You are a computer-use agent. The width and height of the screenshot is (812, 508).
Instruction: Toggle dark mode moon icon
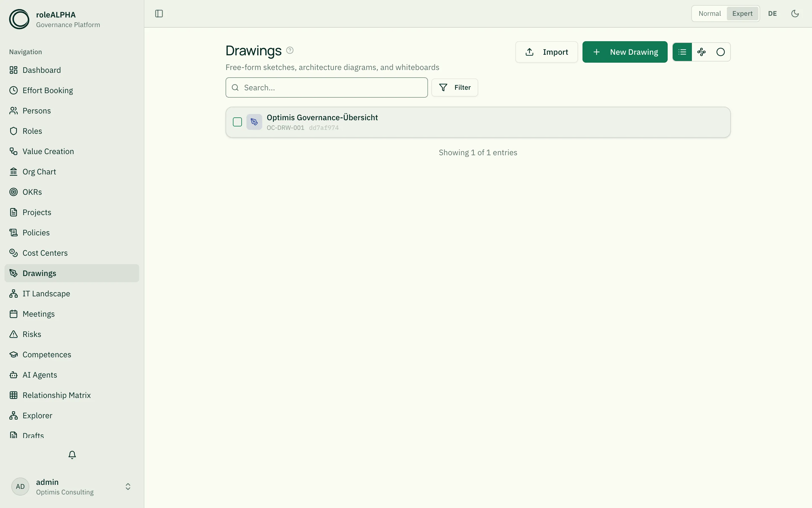point(795,14)
